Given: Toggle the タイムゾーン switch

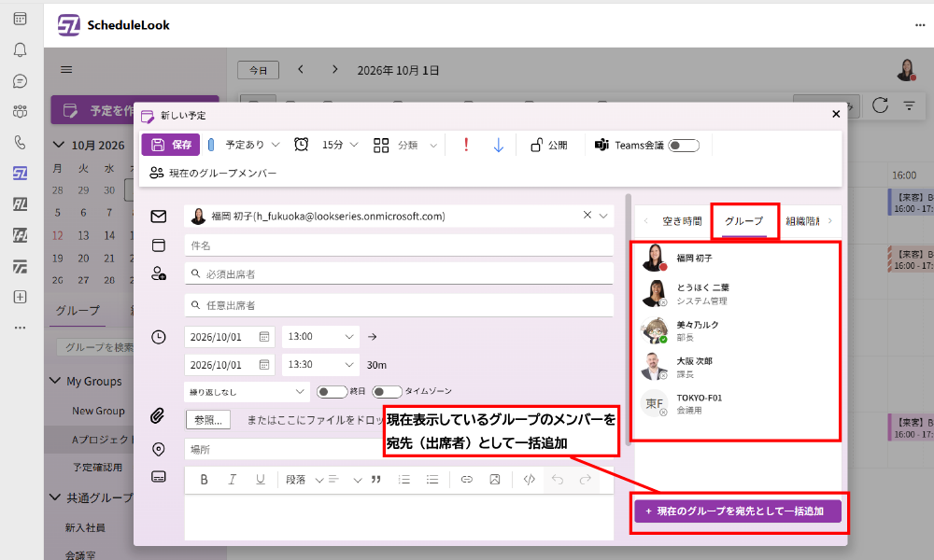Looking at the screenshot, I should coord(387,392).
